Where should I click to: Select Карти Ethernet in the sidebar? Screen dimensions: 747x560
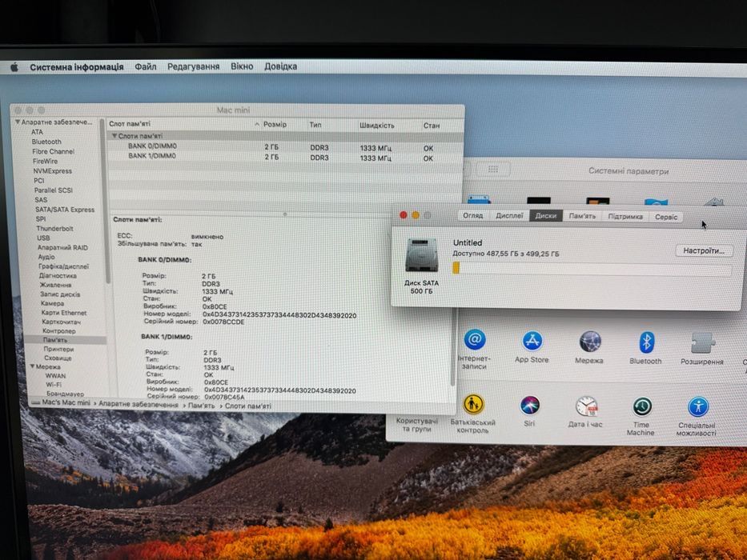point(64,313)
